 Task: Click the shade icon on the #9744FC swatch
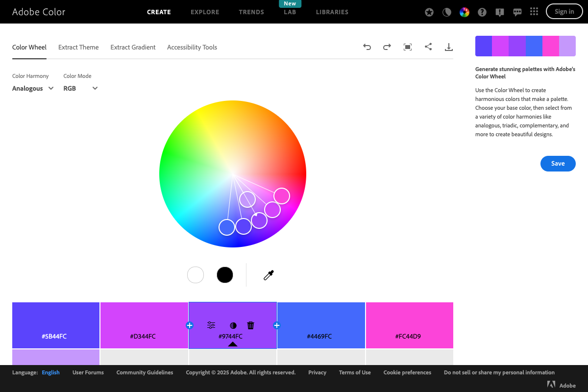point(233,325)
